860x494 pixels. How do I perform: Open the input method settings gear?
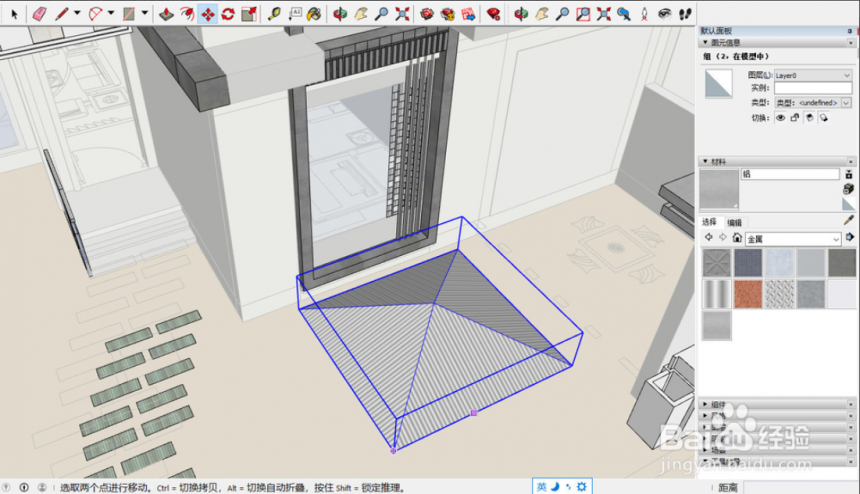(x=582, y=486)
